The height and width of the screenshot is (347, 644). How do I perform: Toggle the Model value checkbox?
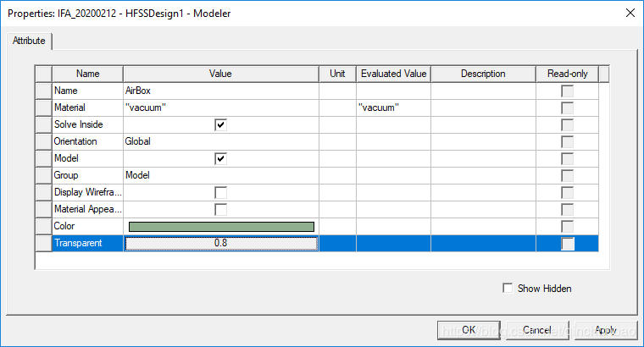[x=220, y=159]
